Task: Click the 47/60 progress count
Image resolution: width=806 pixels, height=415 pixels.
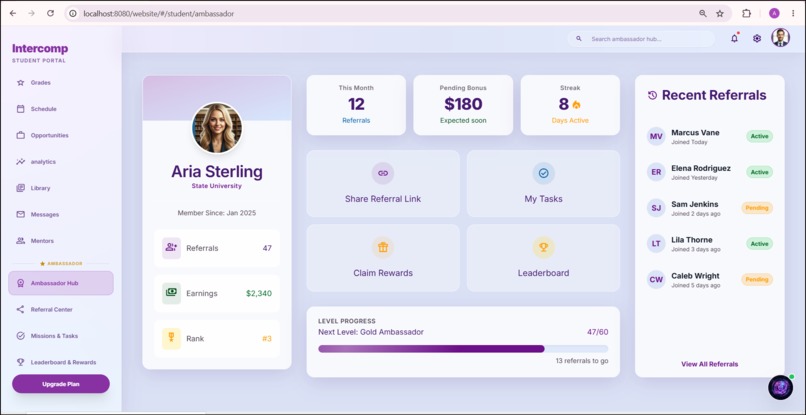Action: (x=597, y=332)
